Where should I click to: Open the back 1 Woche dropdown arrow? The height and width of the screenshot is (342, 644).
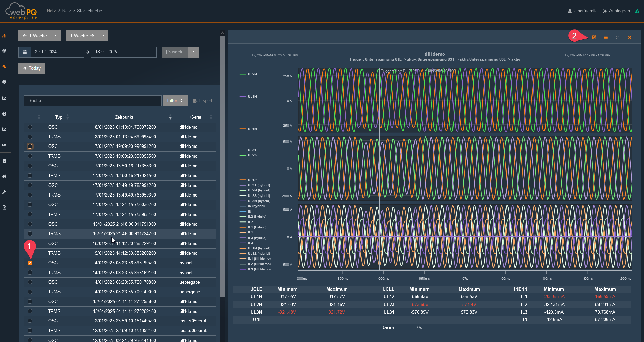pyautogui.click(x=56, y=36)
